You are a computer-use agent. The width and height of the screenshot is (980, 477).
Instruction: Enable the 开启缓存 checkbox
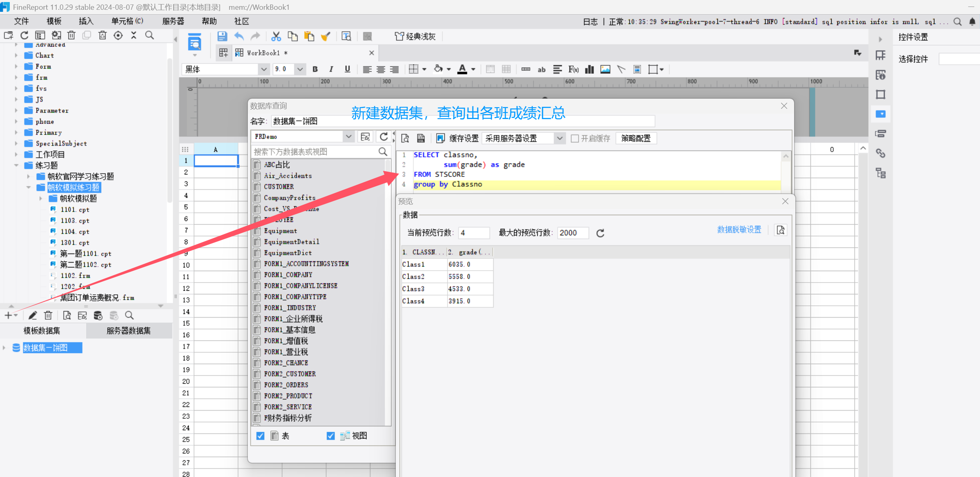575,139
